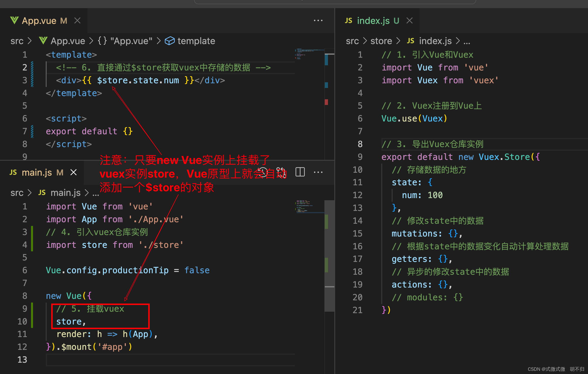This screenshot has height=374, width=588.
Task: Close the App.vue editor tab
Action: (x=78, y=21)
